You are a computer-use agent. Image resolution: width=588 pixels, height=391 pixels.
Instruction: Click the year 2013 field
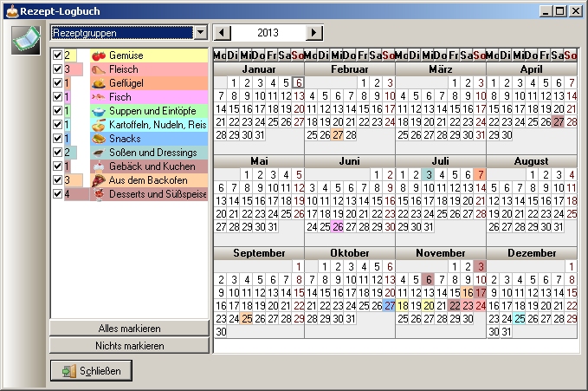coord(268,32)
